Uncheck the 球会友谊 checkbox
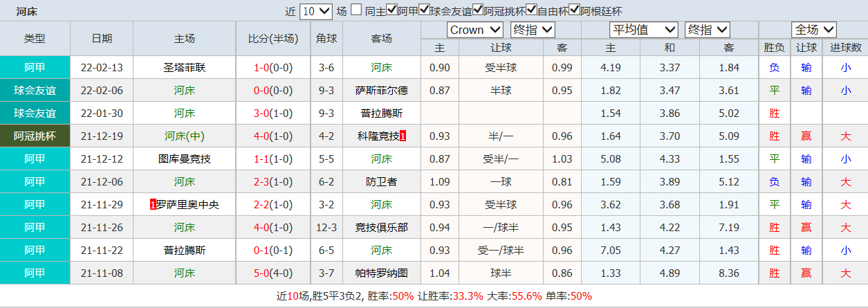 pyautogui.click(x=424, y=10)
